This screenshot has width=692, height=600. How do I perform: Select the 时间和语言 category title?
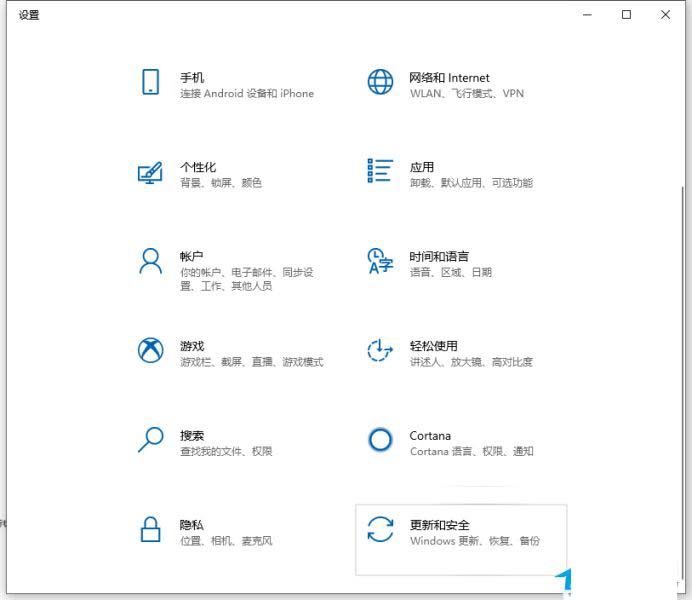point(439,256)
